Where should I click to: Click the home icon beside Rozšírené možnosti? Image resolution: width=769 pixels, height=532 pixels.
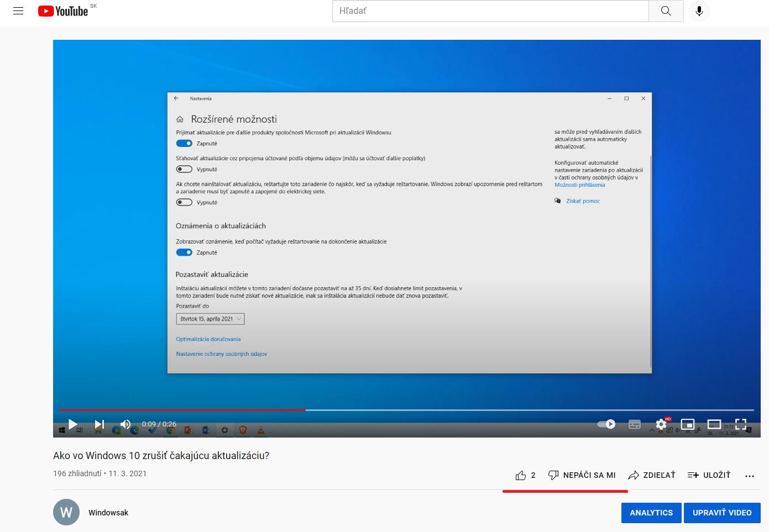pyautogui.click(x=180, y=119)
